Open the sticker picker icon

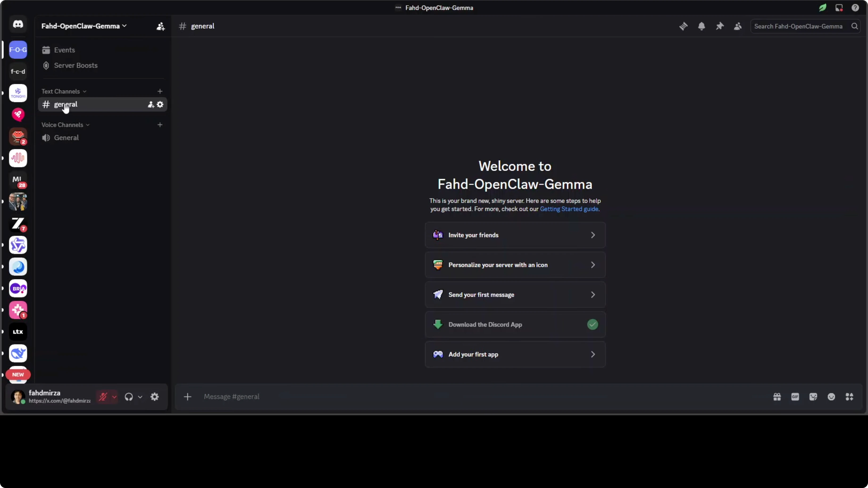coord(813,397)
